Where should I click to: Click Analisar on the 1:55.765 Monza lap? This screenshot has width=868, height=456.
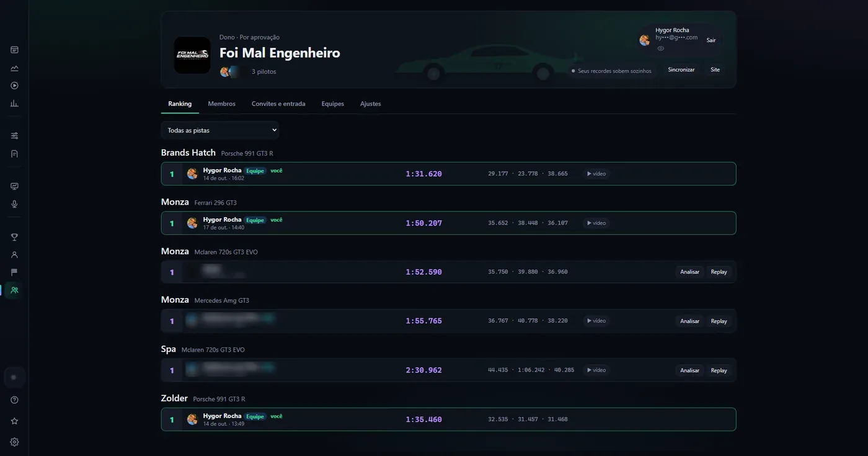(x=689, y=321)
